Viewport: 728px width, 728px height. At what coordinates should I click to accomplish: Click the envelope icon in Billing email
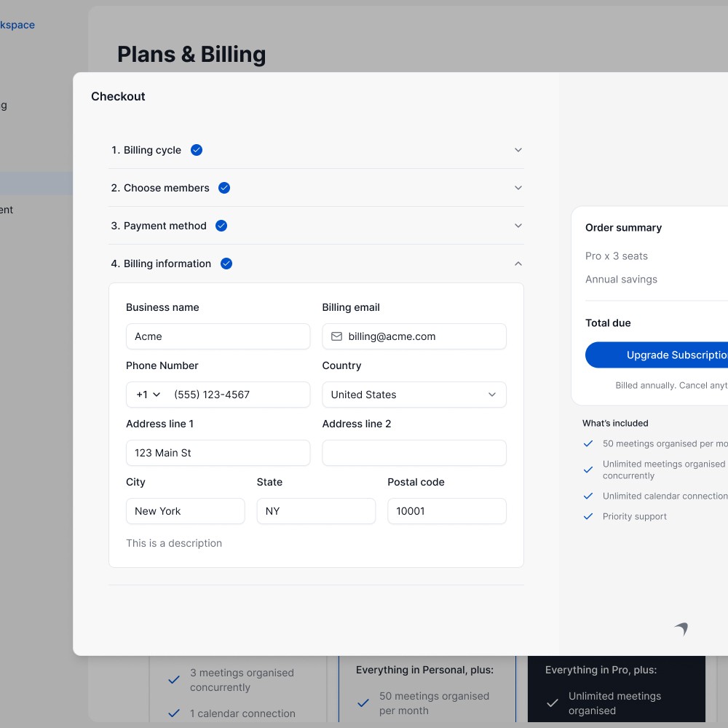click(x=336, y=336)
